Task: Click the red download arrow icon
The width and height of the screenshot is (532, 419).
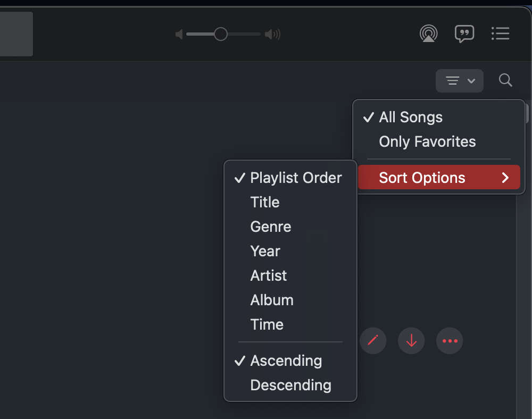Action: coord(411,340)
